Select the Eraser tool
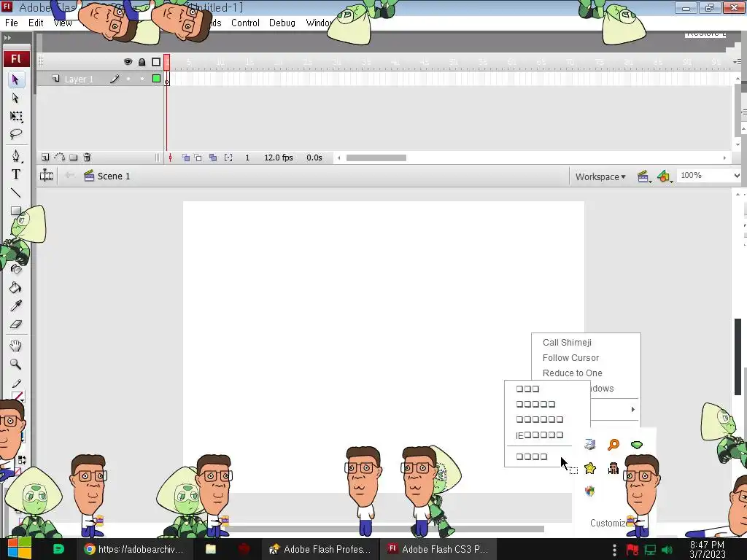This screenshot has height=560, width=747. tap(16, 324)
